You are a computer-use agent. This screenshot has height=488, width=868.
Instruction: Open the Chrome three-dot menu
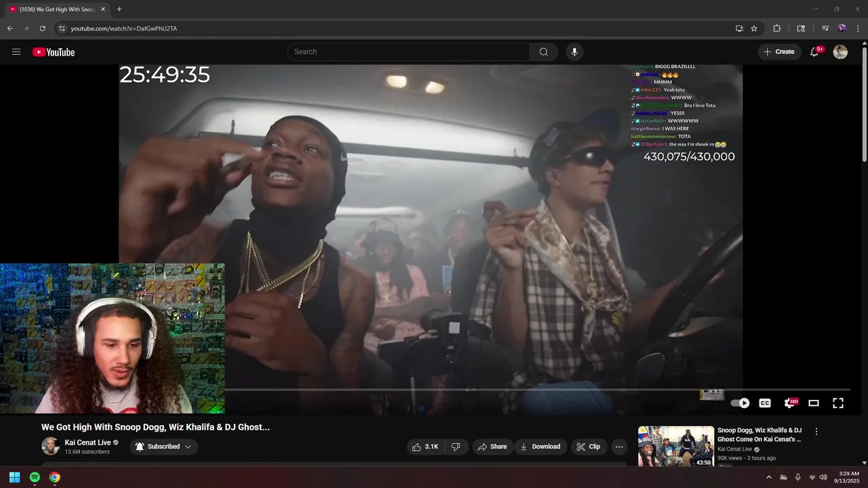pos(859,28)
